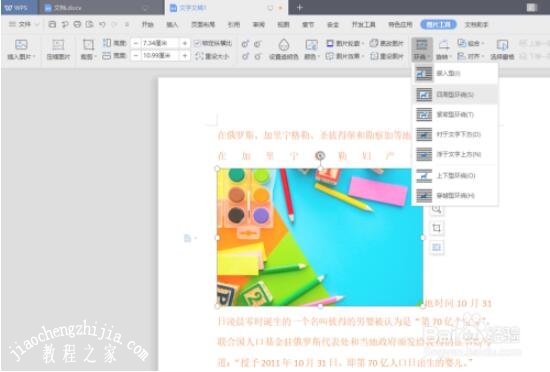This screenshot has width=550, height=372.
Task: Select 嵌入型 (In Line) wrap option
Action: (455, 74)
